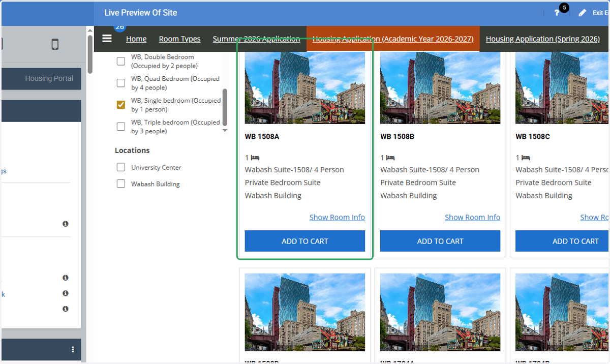Click the WB 1508C room title
The height and width of the screenshot is (364, 610).
[x=533, y=137]
